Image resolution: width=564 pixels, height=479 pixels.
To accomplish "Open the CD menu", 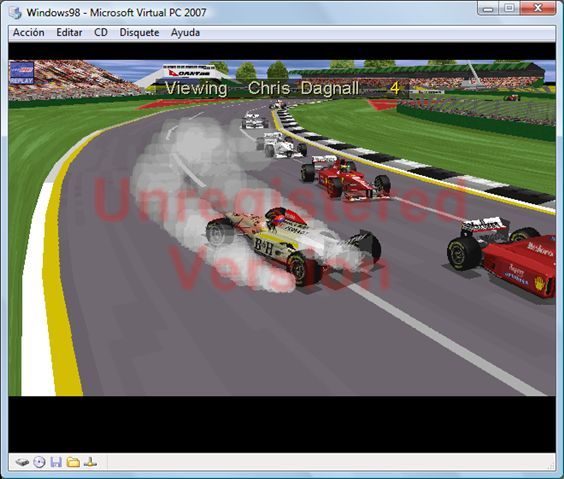I will coord(101,32).
